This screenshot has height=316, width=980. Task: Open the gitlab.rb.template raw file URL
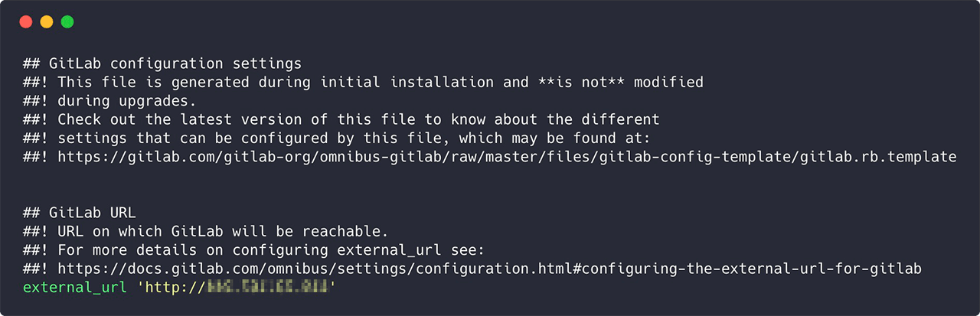pyautogui.click(x=507, y=157)
